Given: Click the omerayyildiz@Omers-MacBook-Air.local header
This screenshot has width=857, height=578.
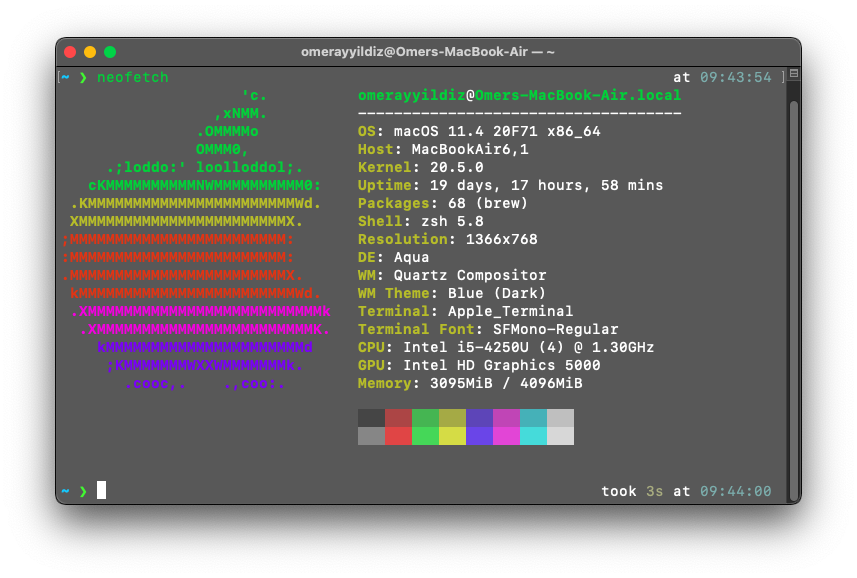Looking at the screenshot, I should 519,96.
